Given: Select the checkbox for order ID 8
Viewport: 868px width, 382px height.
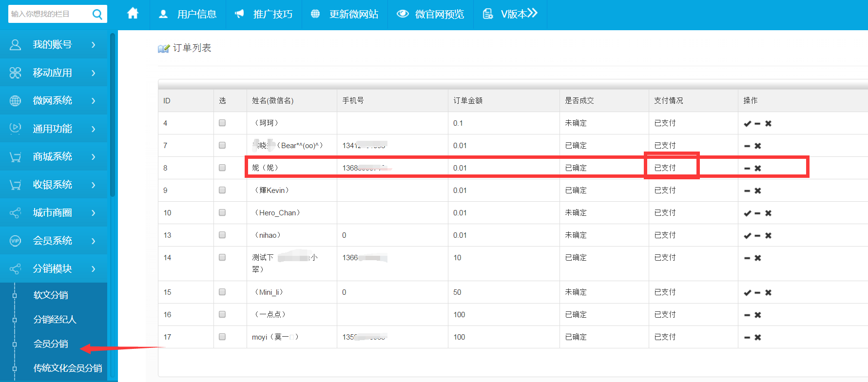Looking at the screenshot, I should click(222, 168).
